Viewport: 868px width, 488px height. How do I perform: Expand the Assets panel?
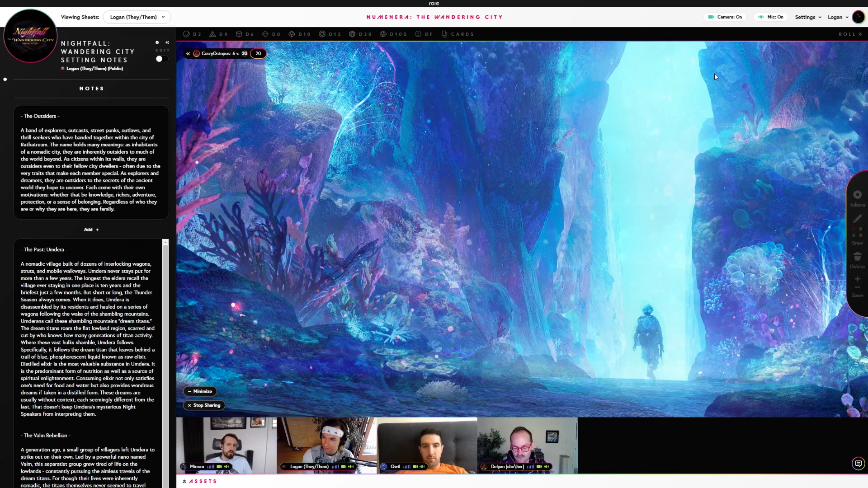pos(200,481)
